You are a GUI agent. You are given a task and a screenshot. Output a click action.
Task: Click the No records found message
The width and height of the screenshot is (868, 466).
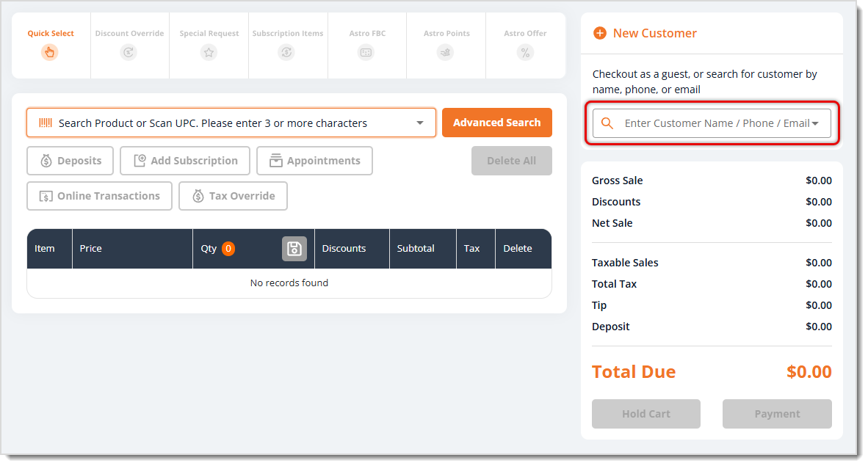coord(289,283)
